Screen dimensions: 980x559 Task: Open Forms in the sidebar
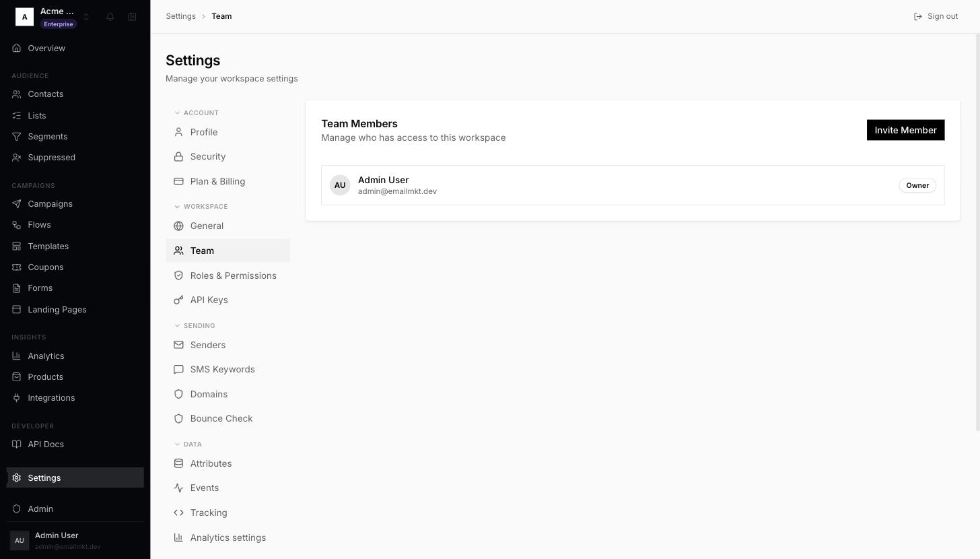tap(75, 288)
